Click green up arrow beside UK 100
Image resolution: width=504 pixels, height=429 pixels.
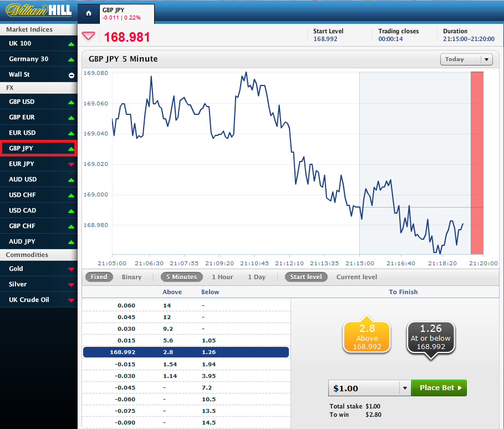(x=71, y=44)
